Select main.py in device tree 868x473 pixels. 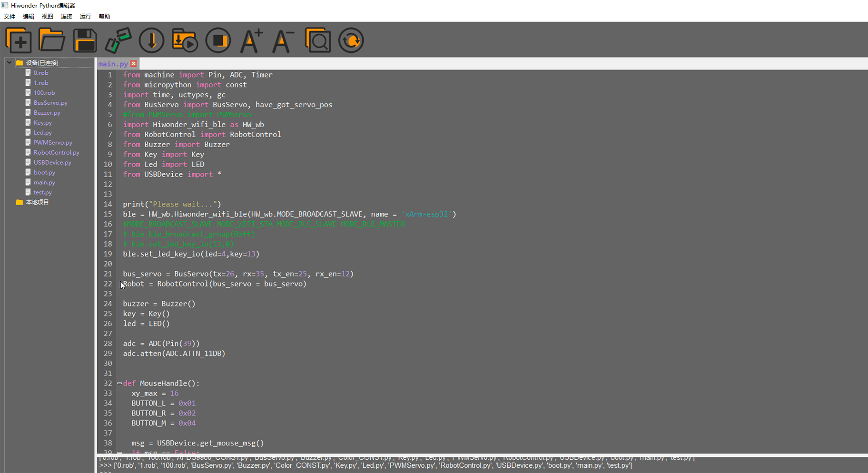44,183
